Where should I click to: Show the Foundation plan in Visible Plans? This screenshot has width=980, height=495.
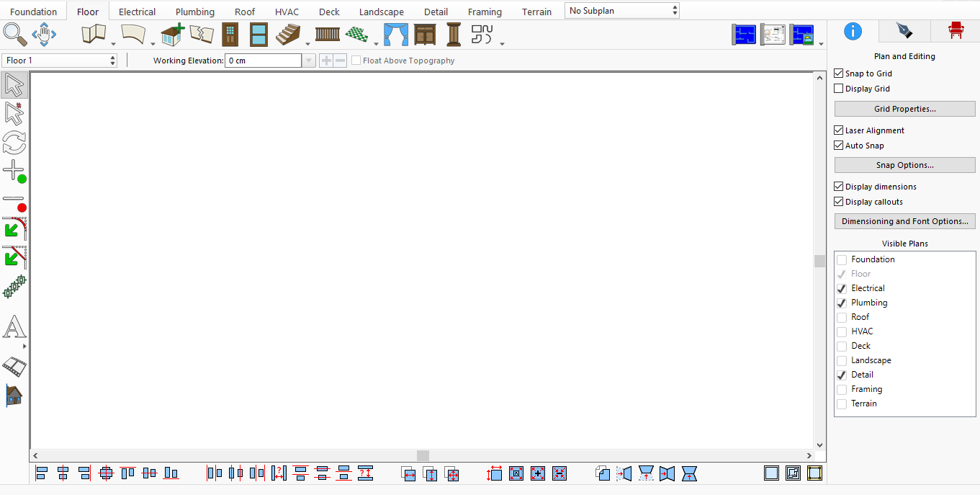pyautogui.click(x=842, y=259)
